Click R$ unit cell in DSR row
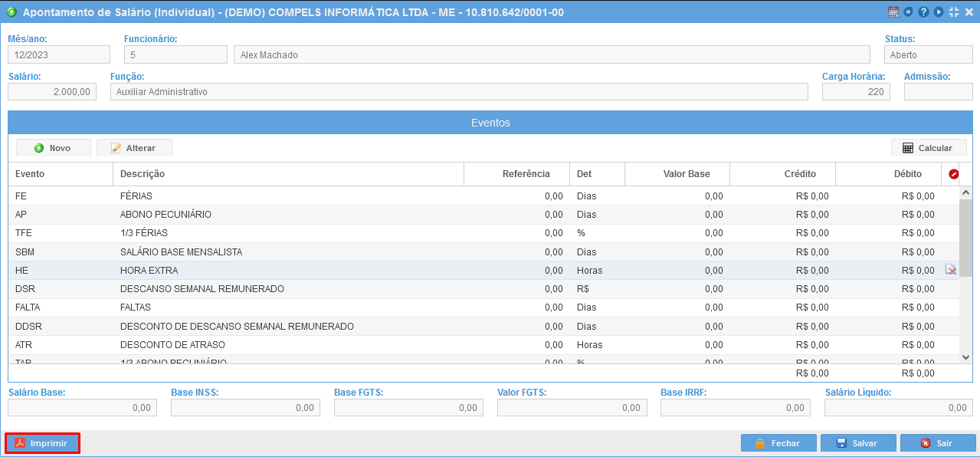 598,288
